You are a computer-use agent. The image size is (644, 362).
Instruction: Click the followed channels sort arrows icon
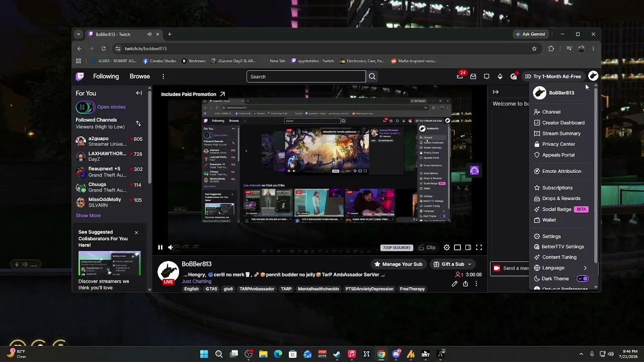point(138,123)
